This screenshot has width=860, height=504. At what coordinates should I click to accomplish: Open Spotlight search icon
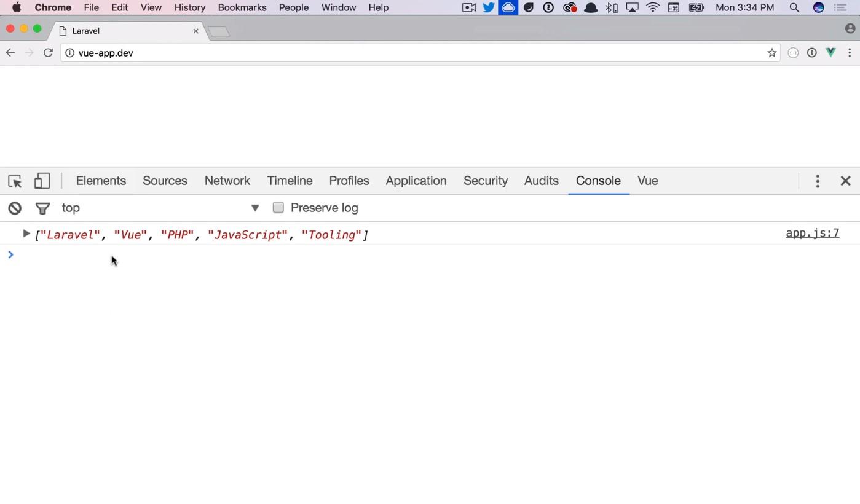tap(794, 7)
